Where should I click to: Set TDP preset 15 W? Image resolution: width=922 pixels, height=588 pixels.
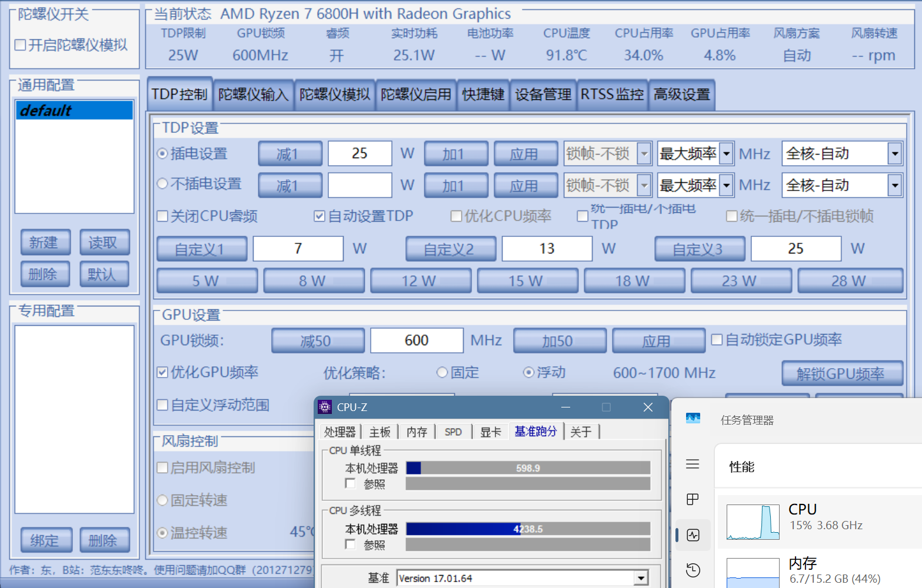coord(527,281)
